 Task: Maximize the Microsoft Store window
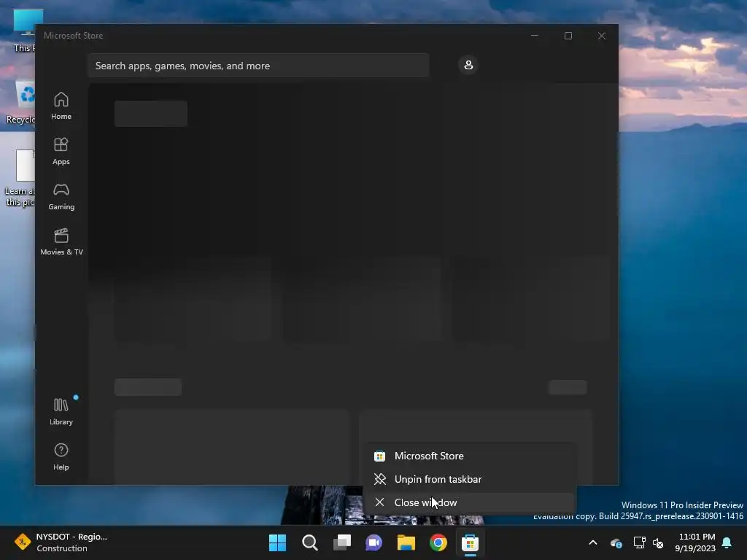[x=568, y=36]
